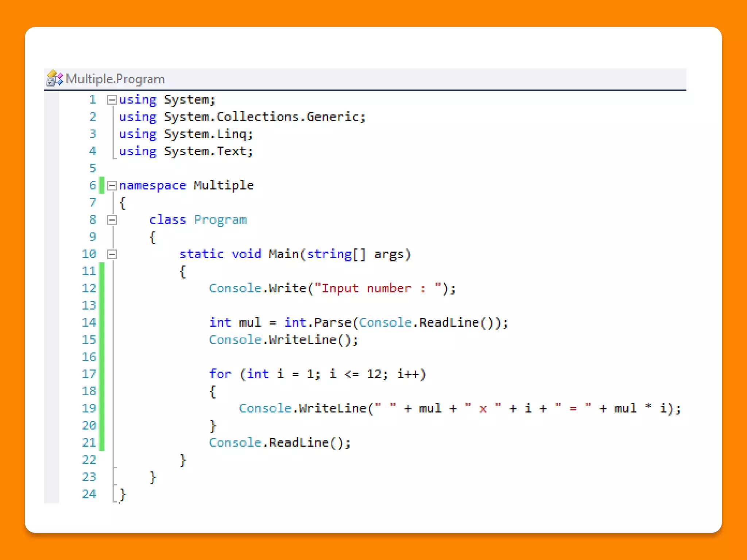Viewport: 747px width, 560px height.
Task: Click the 'namespace' keyword
Action: pos(152,186)
